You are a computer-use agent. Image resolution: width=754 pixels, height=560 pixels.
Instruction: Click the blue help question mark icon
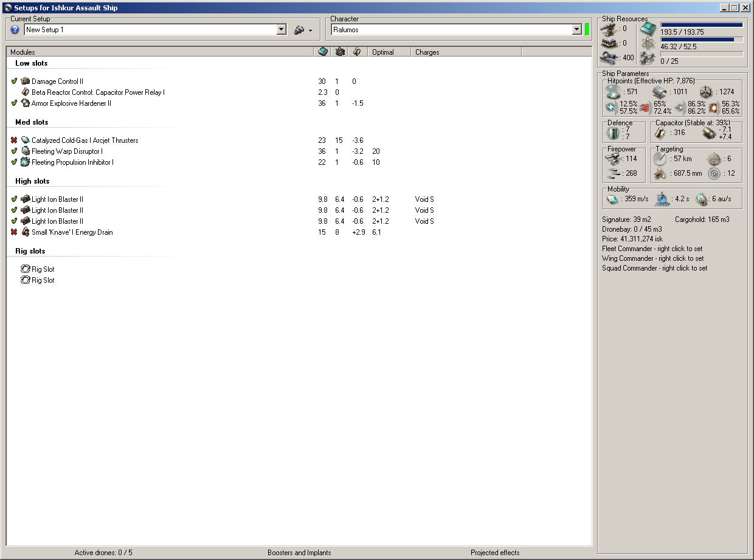(x=15, y=30)
